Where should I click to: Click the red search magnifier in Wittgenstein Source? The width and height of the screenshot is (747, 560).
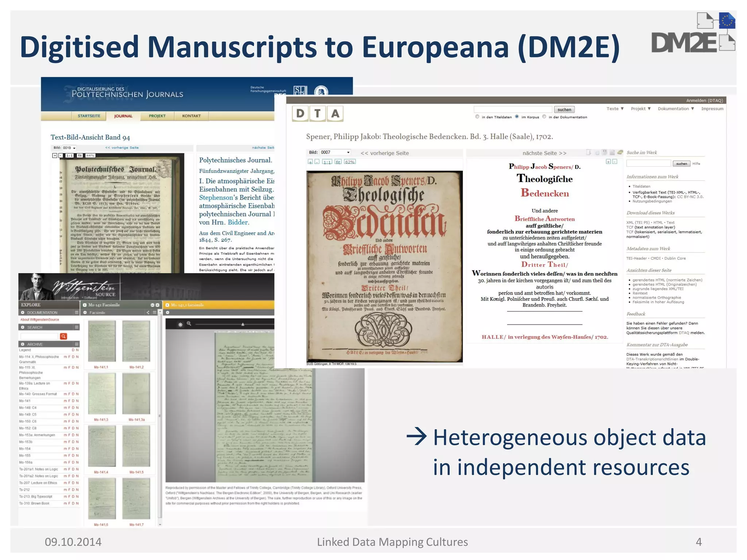click(x=63, y=336)
